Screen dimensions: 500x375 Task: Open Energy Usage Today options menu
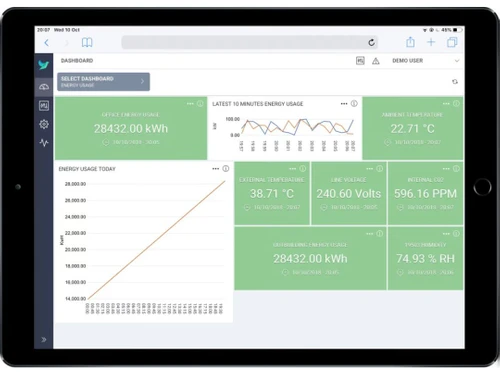(x=216, y=169)
